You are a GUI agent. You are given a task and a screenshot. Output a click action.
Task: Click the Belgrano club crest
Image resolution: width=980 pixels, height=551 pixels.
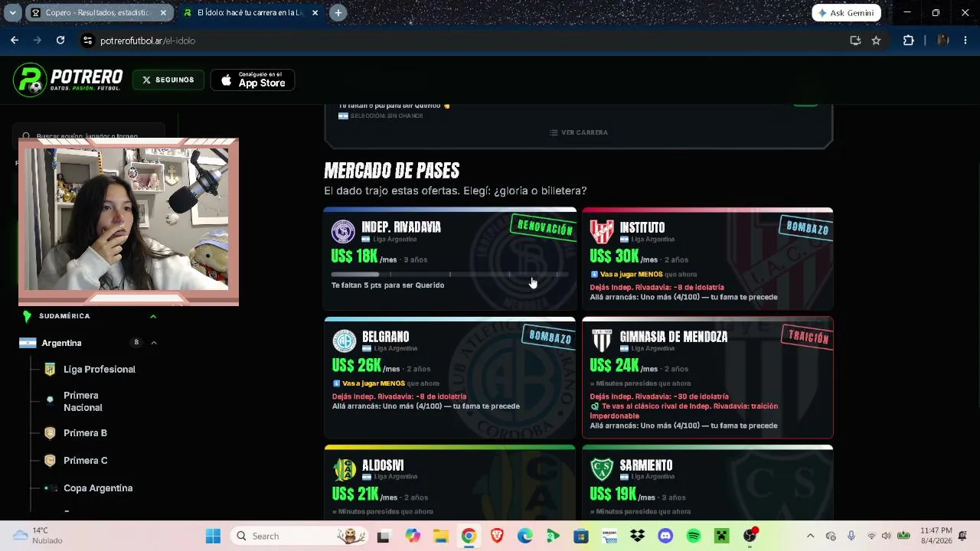tap(345, 341)
